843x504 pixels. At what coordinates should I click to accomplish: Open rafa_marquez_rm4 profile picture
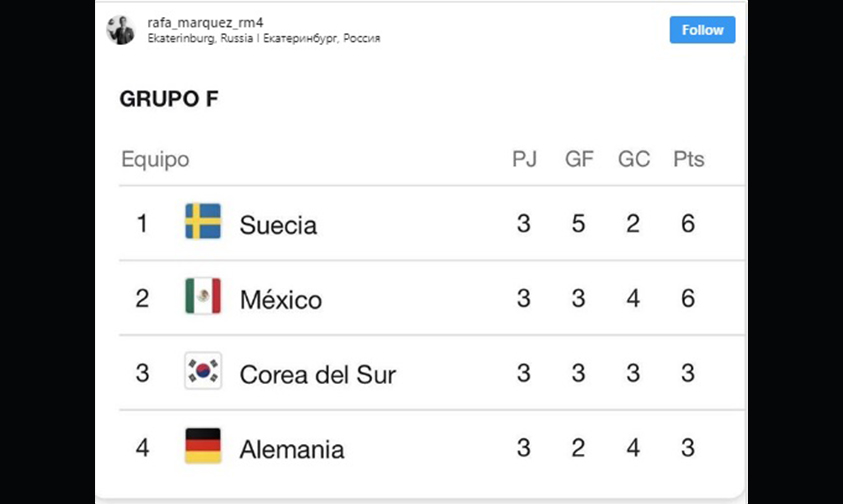(x=120, y=30)
